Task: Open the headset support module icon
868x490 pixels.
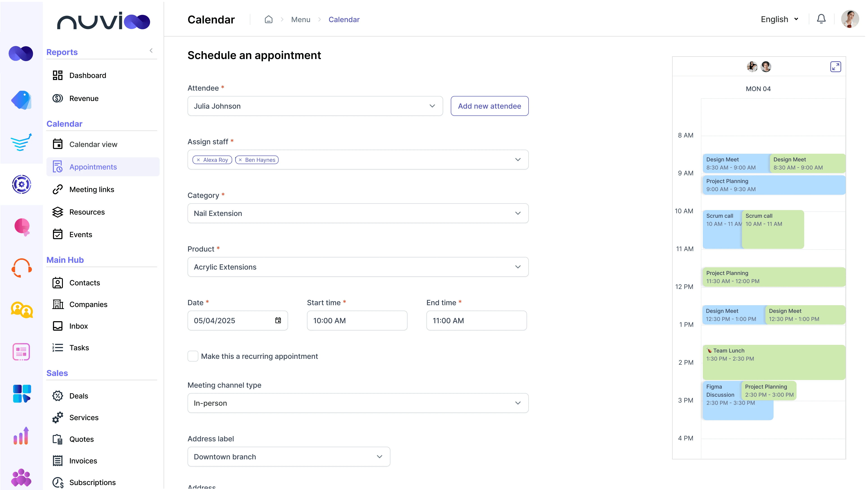Action: point(22,268)
